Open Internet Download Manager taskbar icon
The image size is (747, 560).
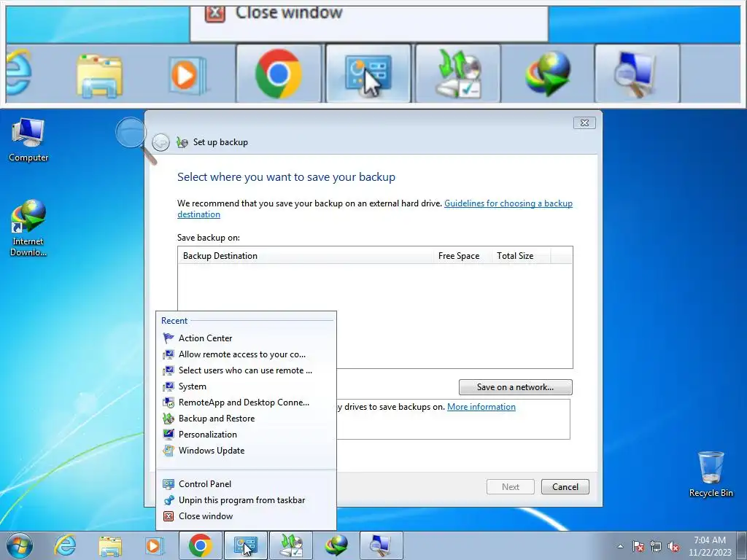coord(336,545)
